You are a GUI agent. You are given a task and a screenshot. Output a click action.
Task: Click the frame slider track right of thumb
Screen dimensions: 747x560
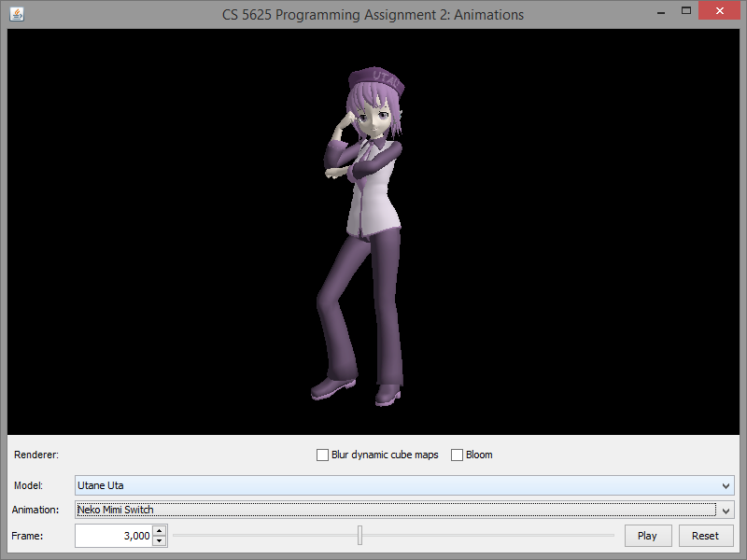pyautogui.click(x=486, y=536)
